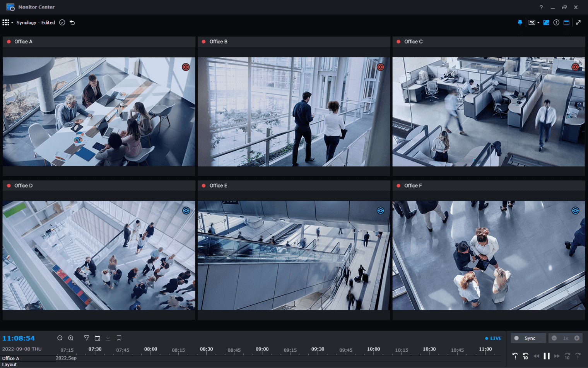Save the edited layout with checkmark icon
Viewport: 588px width, 368px height.
[62, 22]
